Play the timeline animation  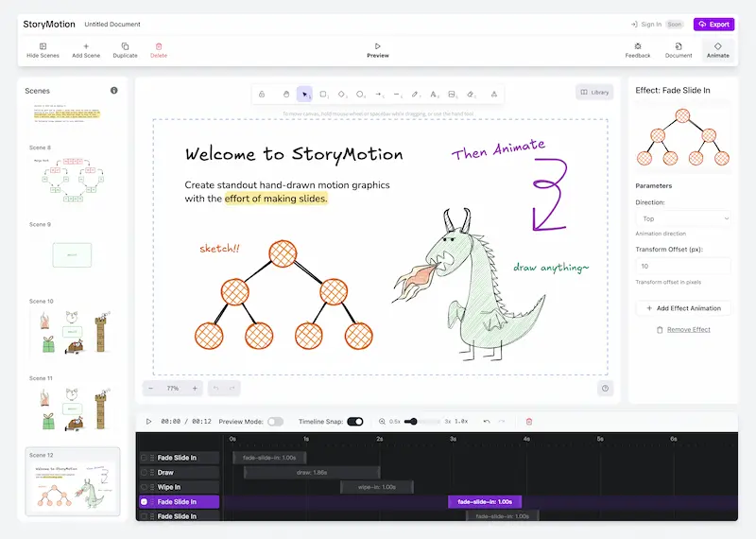(148, 421)
